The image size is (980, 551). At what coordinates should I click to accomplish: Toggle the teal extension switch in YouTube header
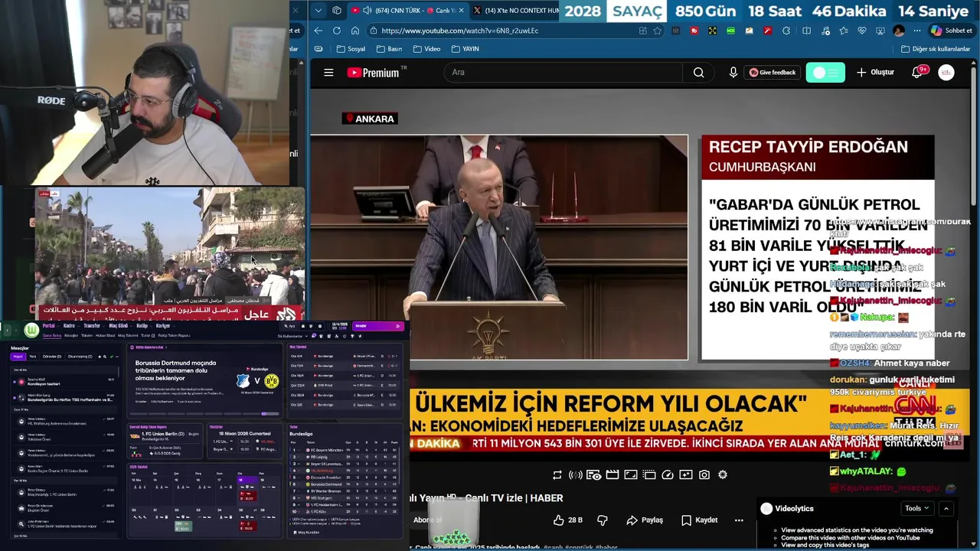[825, 73]
